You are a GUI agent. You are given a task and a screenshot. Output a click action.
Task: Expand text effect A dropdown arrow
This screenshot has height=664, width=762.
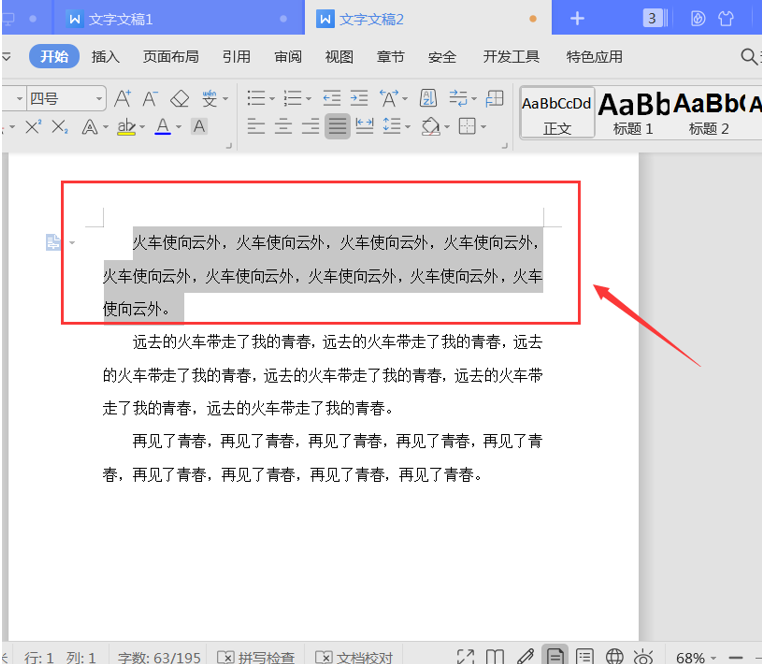click(x=105, y=127)
